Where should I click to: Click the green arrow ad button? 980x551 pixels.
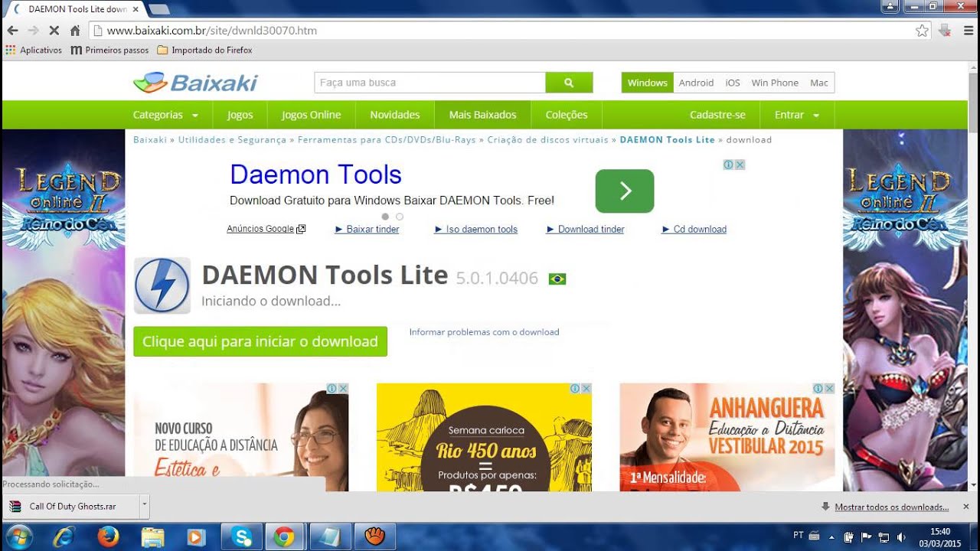coord(625,191)
